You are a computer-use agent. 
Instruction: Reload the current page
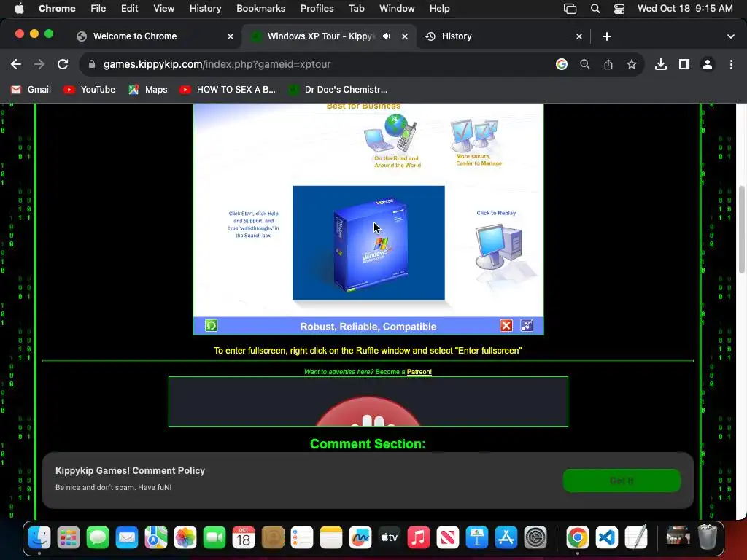[x=63, y=64]
